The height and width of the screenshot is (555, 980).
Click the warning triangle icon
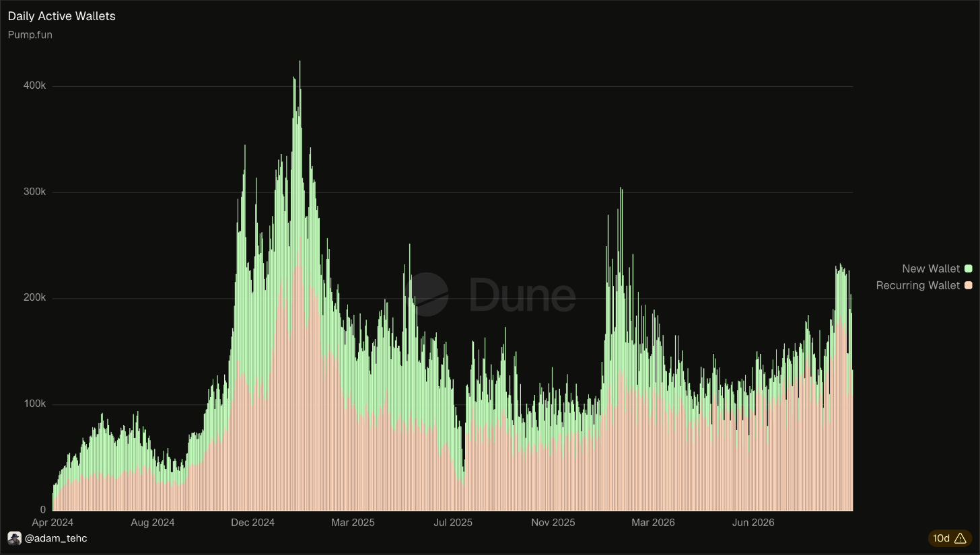click(960, 538)
